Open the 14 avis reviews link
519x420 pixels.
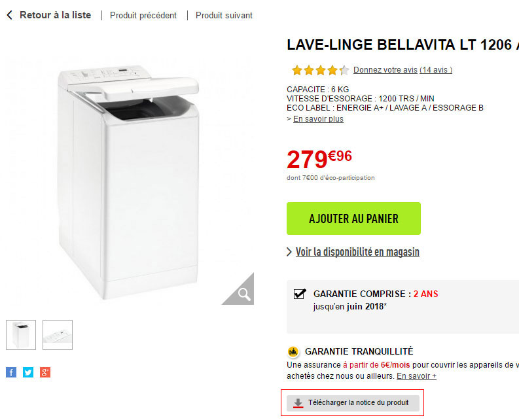(x=436, y=70)
